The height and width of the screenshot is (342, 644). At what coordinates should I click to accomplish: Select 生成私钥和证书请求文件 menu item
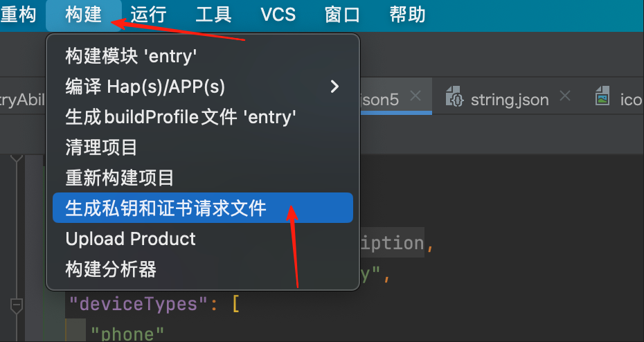[166, 208]
